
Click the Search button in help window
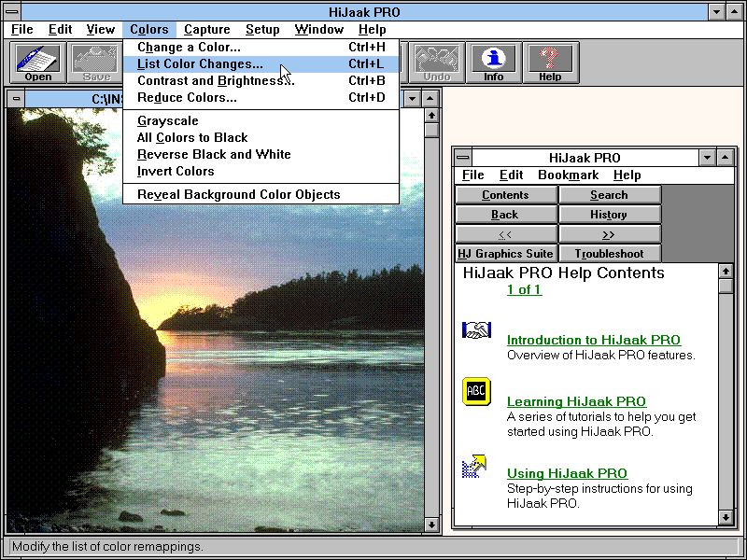[x=610, y=195]
